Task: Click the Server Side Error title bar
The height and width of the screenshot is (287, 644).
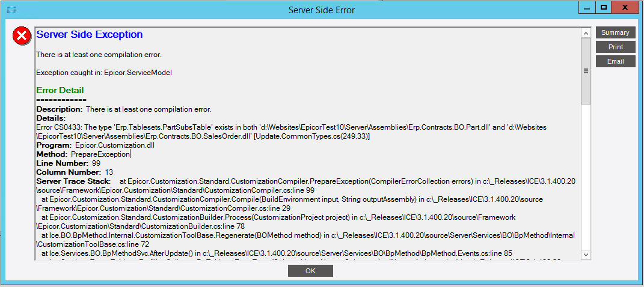Action: pos(322,10)
